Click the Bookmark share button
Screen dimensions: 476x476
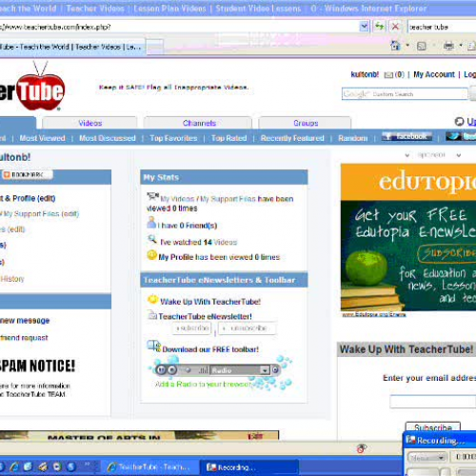(28, 174)
